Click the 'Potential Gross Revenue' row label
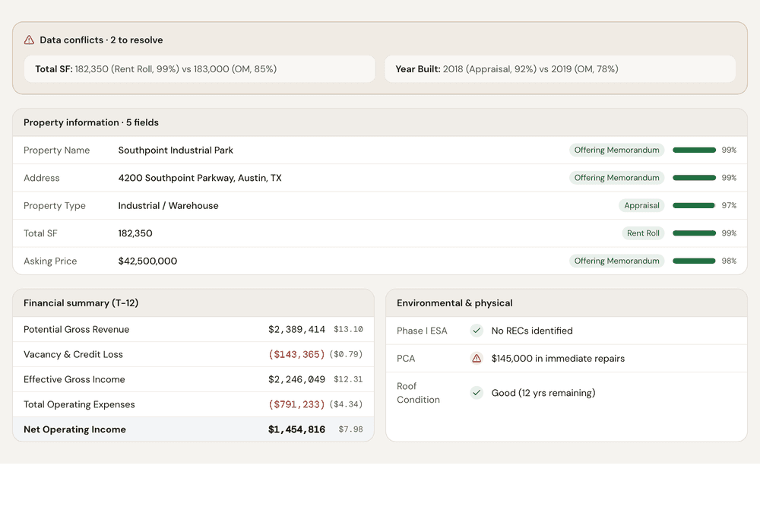This screenshot has width=760, height=532. coord(77,330)
